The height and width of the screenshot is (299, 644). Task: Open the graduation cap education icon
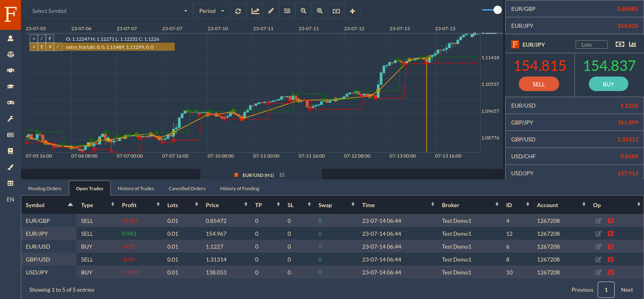tap(10, 87)
